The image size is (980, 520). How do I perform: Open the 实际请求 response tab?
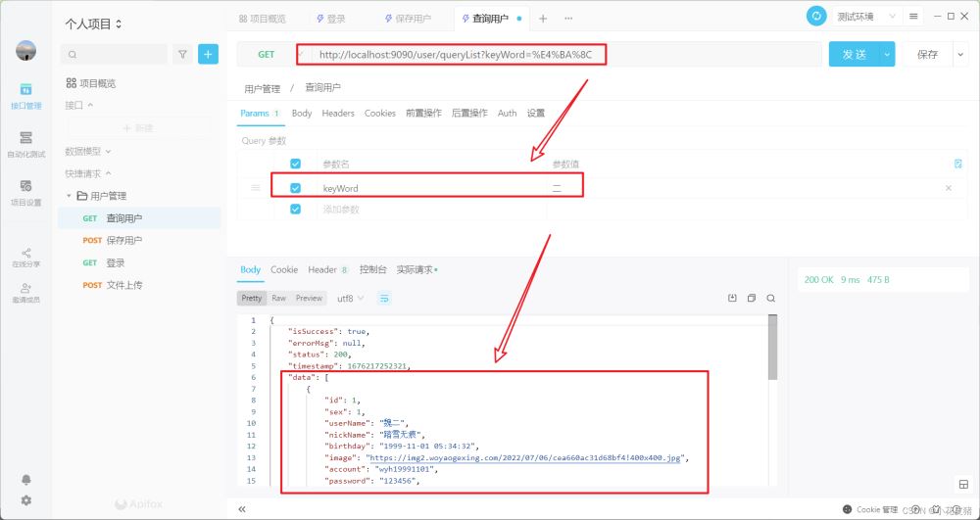(416, 269)
